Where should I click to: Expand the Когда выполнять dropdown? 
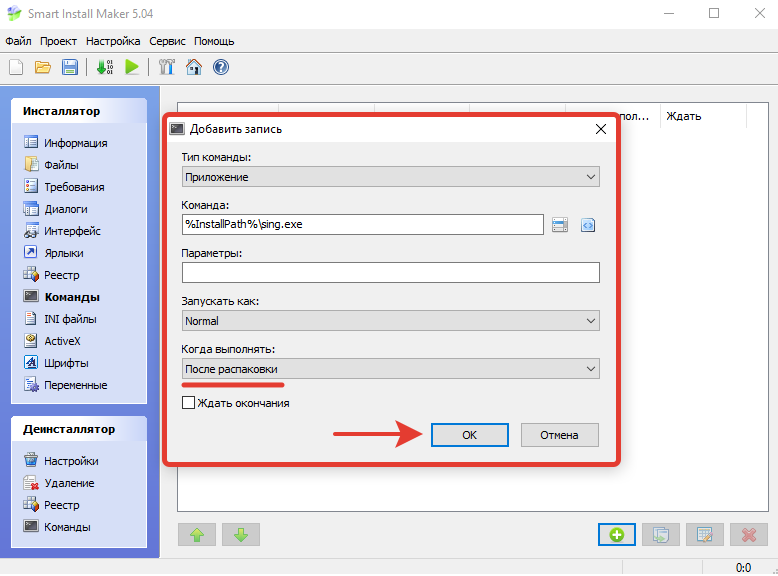click(390, 369)
